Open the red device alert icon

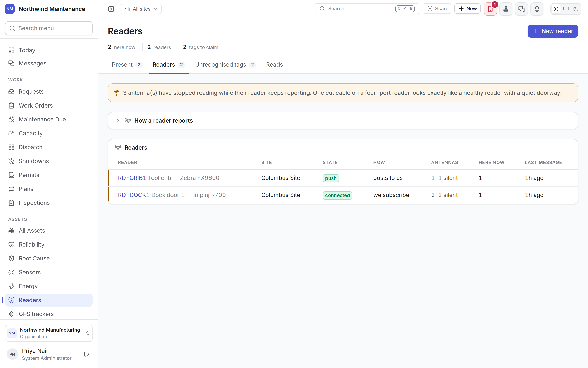pyautogui.click(x=490, y=9)
